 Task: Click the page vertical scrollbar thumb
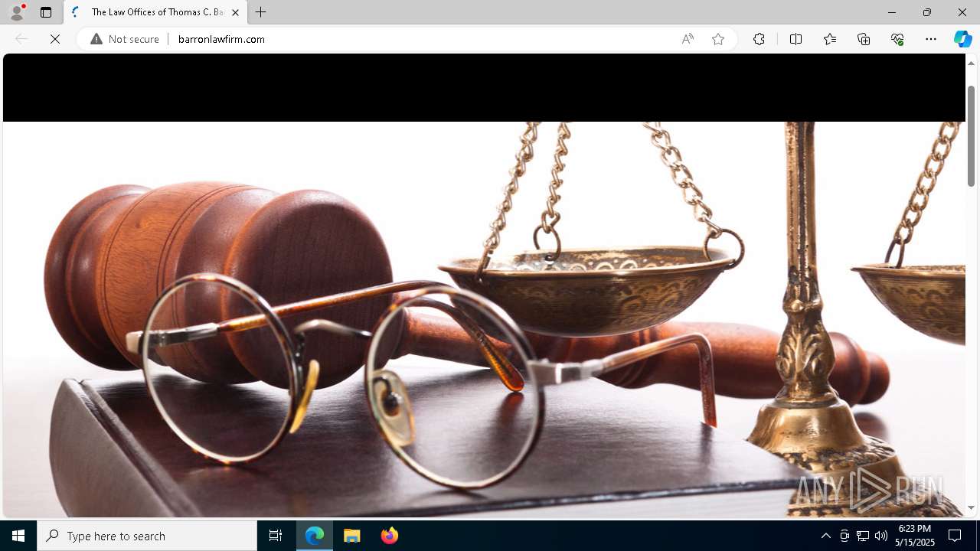pyautogui.click(x=971, y=135)
